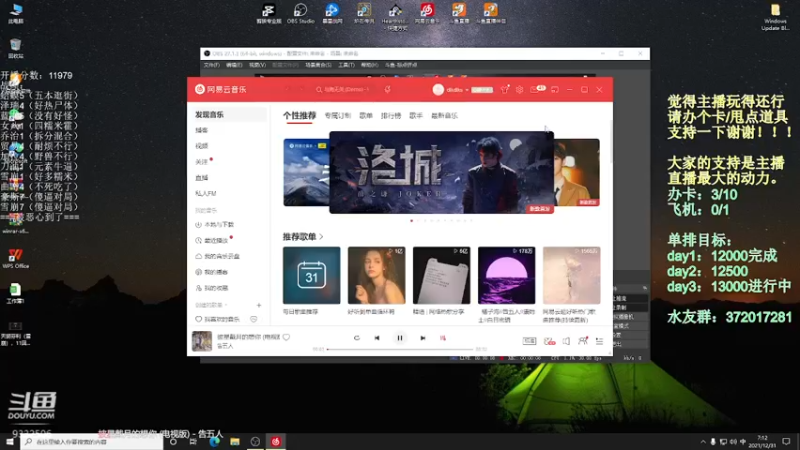800x450 pixels.
Task: Toggle the desktop lyrics 词 icon
Action: pos(442,338)
